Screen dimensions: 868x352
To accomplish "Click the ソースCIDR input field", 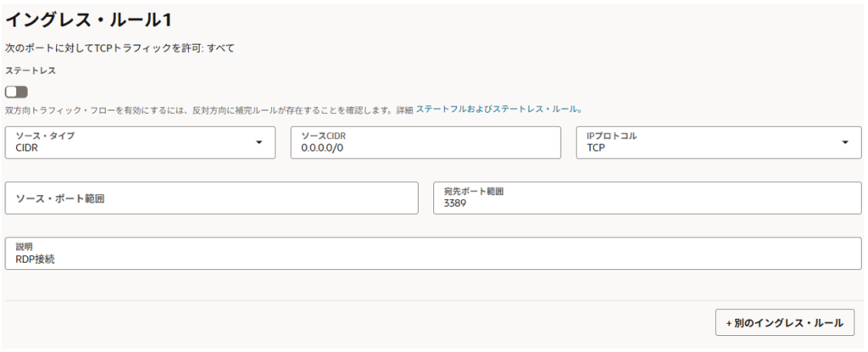I will pos(426,142).
